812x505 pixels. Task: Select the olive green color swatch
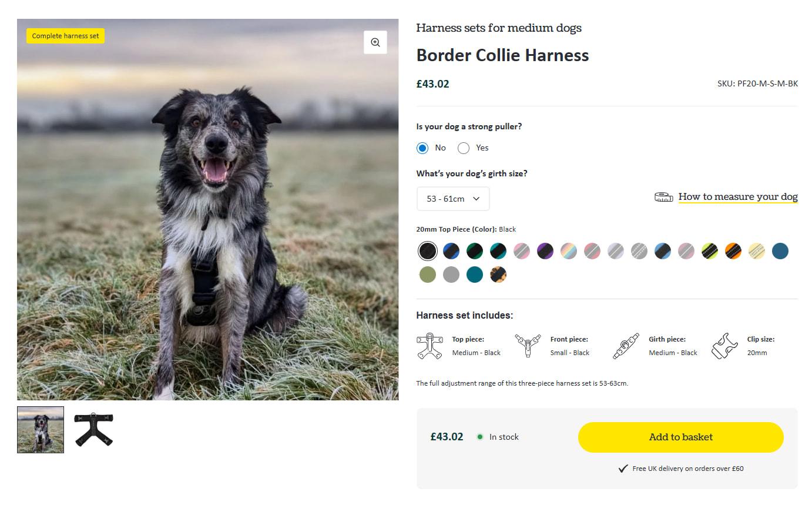pos(427,275)
